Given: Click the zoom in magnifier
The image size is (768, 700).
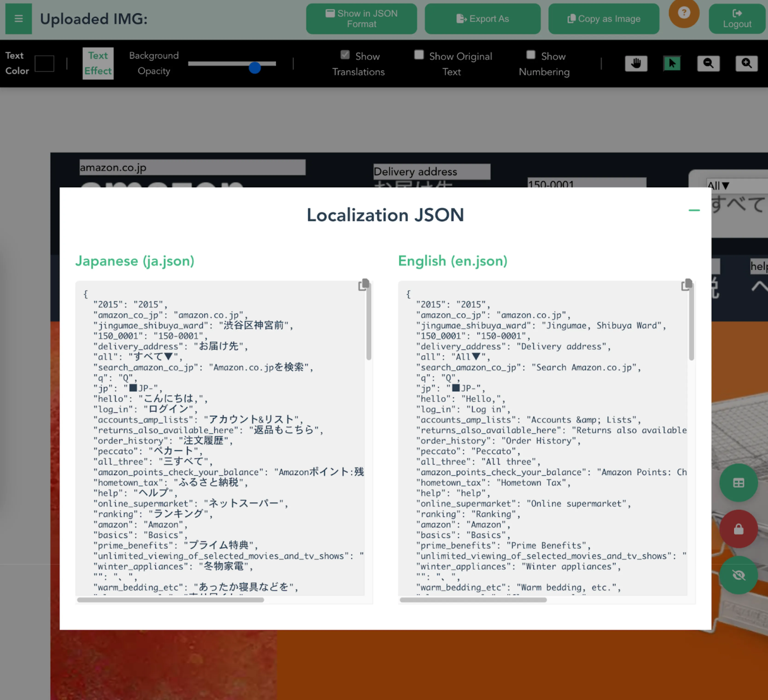Looking at the screenshot, I should (x=746, y=63).
